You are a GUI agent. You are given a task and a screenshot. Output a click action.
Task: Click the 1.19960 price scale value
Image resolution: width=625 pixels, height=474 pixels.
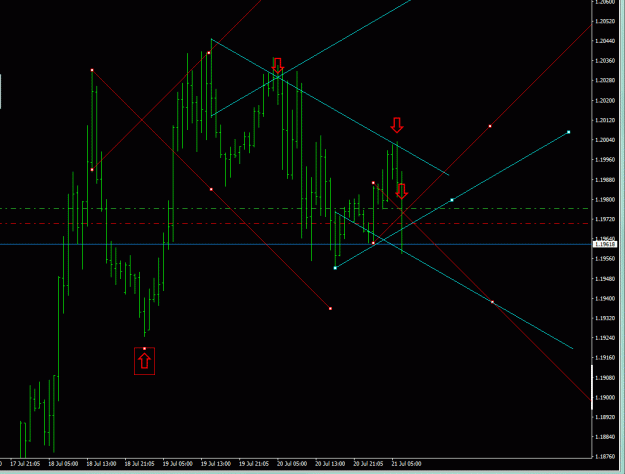point(605,160)
